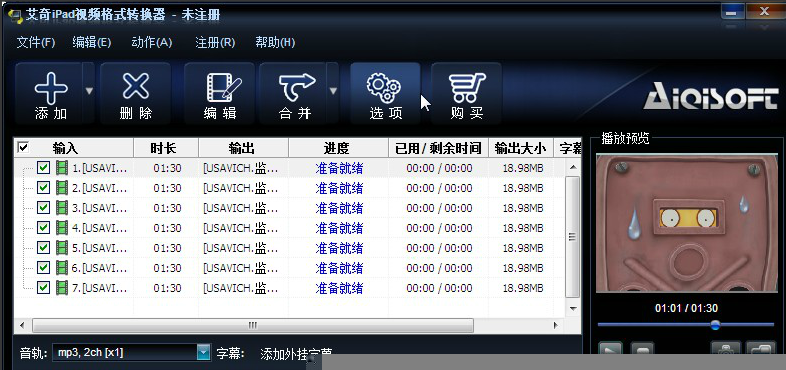Click the 播放预览 video thumbnail
The image size is (786, 370).
(686, 223)
